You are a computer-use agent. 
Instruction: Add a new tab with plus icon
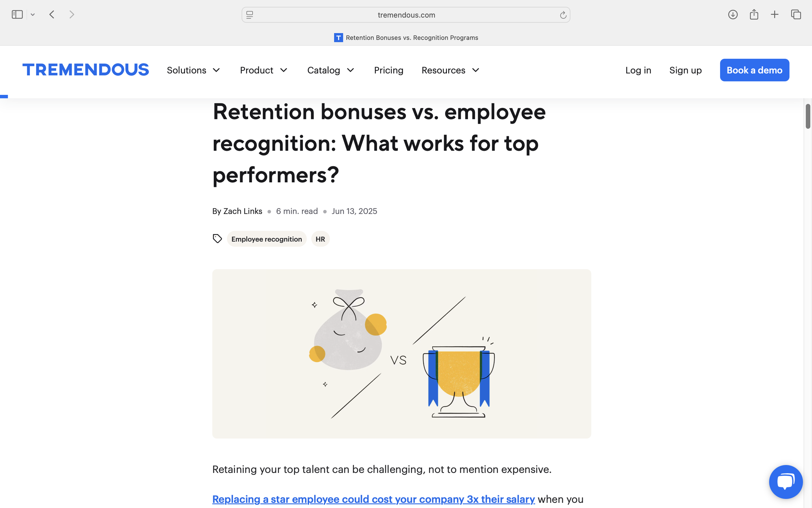click(774, 14)
